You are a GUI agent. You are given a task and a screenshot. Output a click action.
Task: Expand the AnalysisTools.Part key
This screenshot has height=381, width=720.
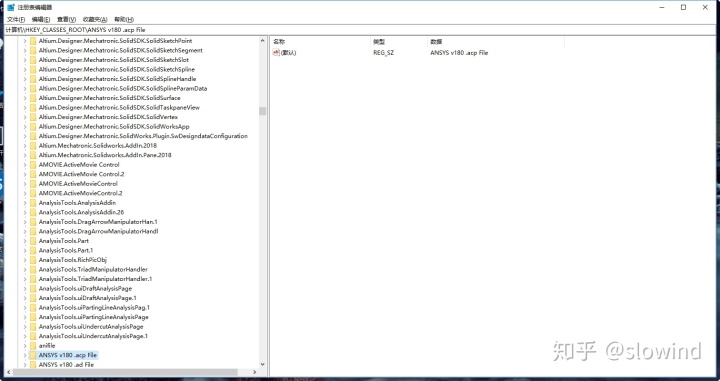(x=25, y=241)
